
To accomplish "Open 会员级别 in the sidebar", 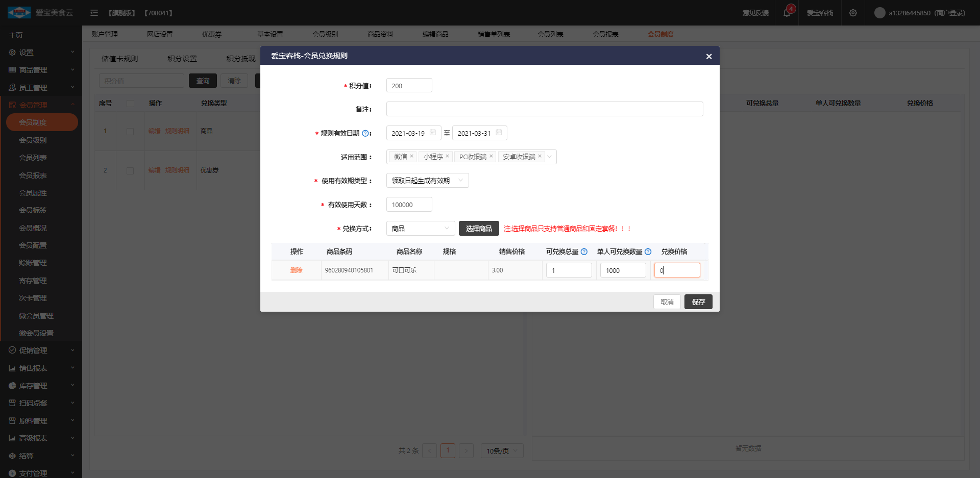I will 33,140.
